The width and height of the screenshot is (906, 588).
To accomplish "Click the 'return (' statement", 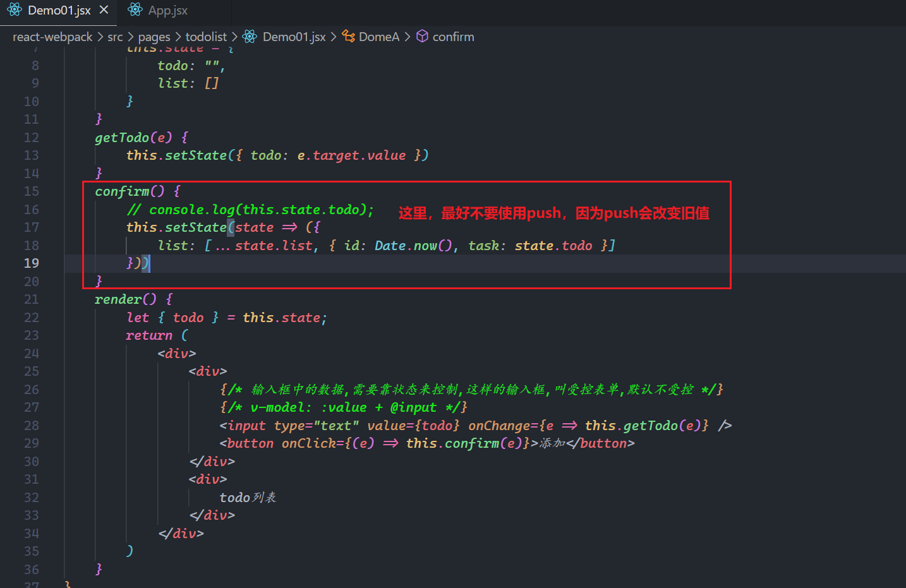I will pos(157,335).
